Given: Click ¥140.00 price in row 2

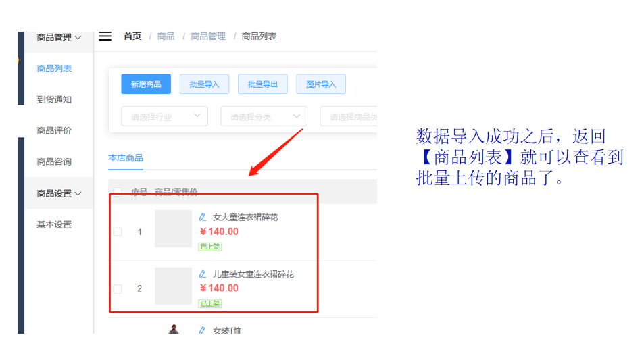Looking at the screenshot, I should 219,288.
